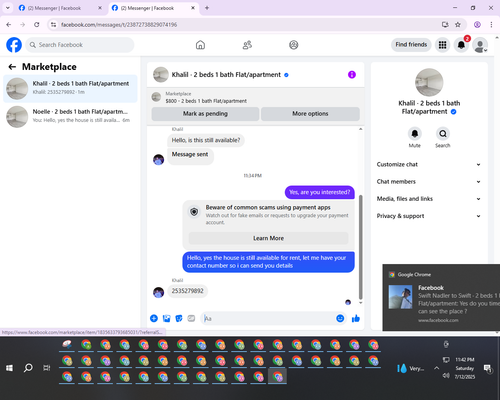Send a thumbs up like

[356, 318]
